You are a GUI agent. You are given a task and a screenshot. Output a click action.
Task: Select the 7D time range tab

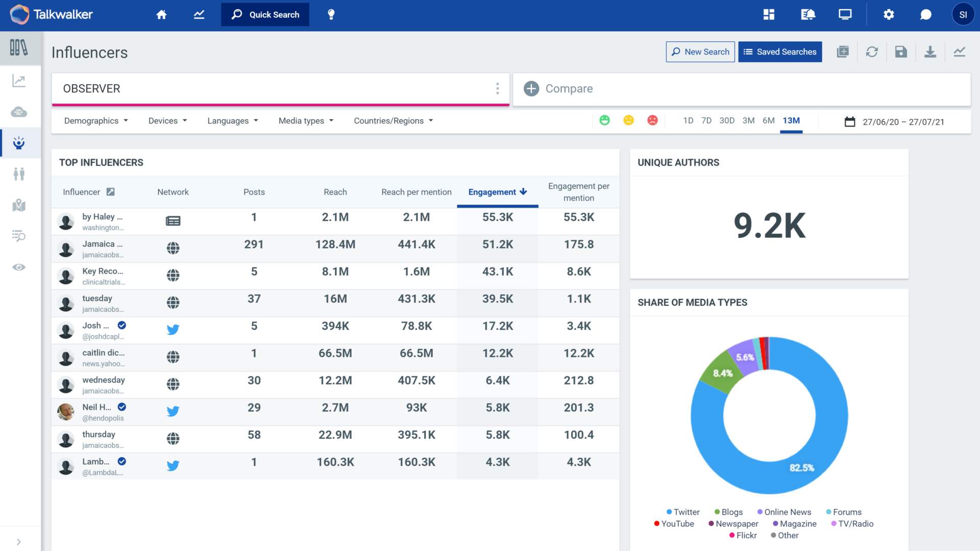tap(706, 120)
